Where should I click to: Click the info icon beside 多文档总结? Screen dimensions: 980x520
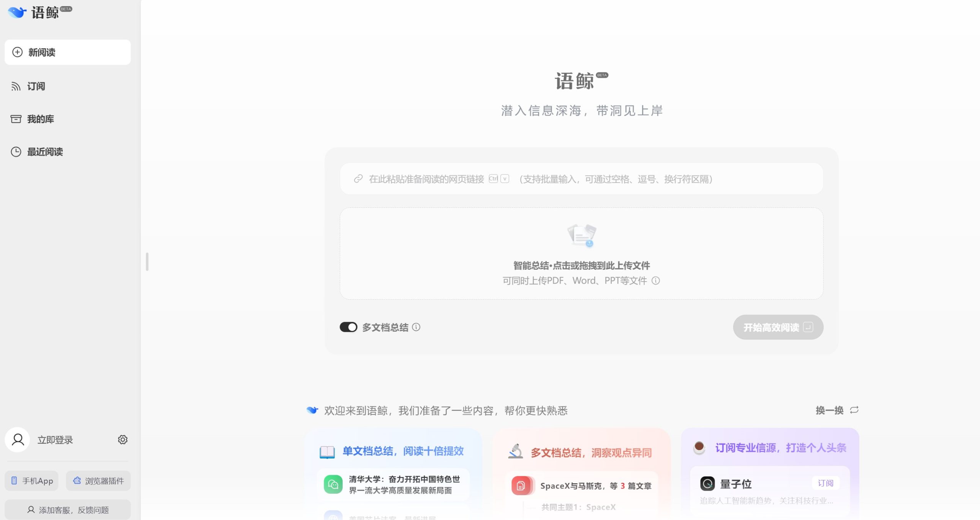tap(416, 327)
